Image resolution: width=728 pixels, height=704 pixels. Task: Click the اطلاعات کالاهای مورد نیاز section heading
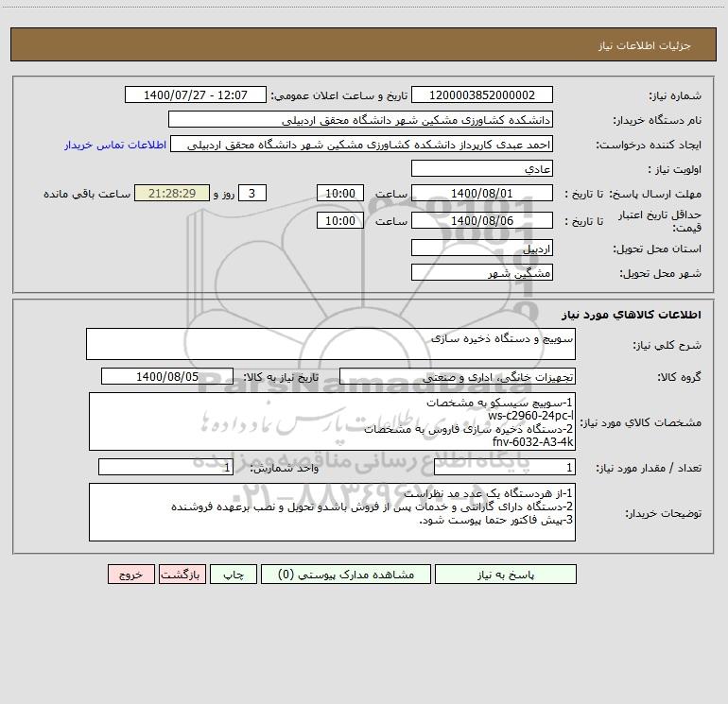pos(632,315)
